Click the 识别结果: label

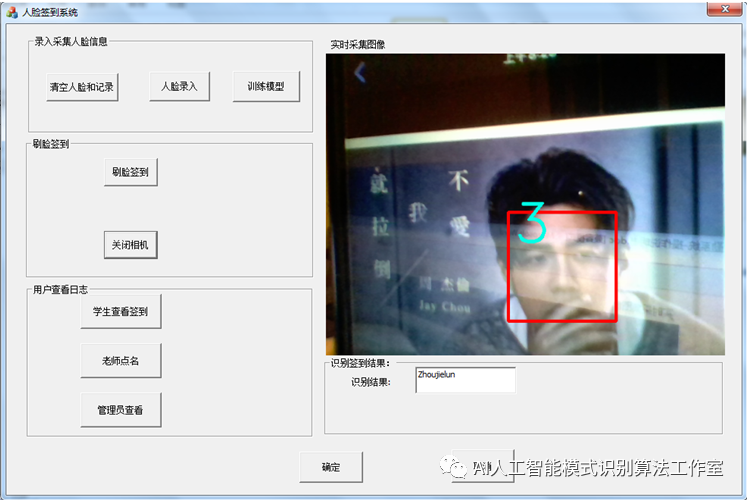point(371,382)
